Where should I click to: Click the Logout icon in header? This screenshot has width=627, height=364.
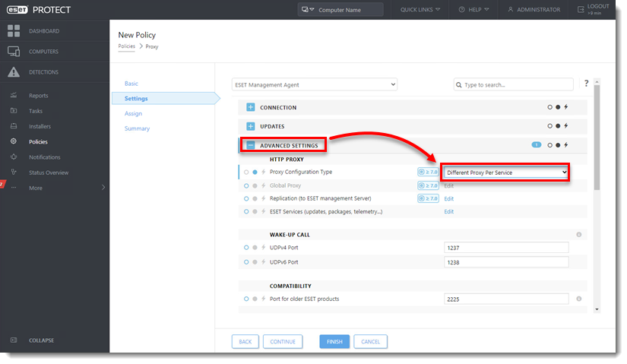[x=581, y=9]
